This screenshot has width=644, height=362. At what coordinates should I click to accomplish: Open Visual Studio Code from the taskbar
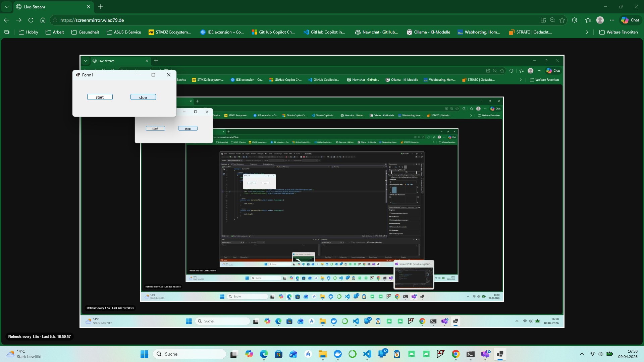367,354
